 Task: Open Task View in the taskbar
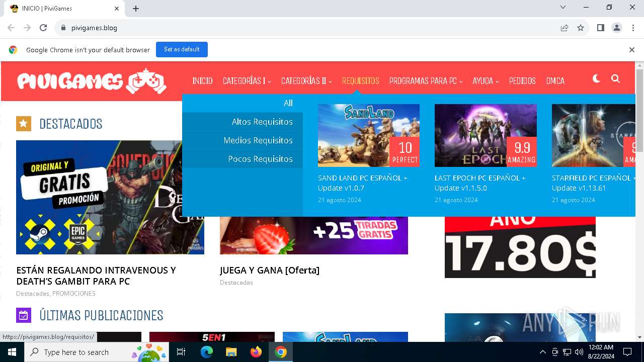pos(181,352)
